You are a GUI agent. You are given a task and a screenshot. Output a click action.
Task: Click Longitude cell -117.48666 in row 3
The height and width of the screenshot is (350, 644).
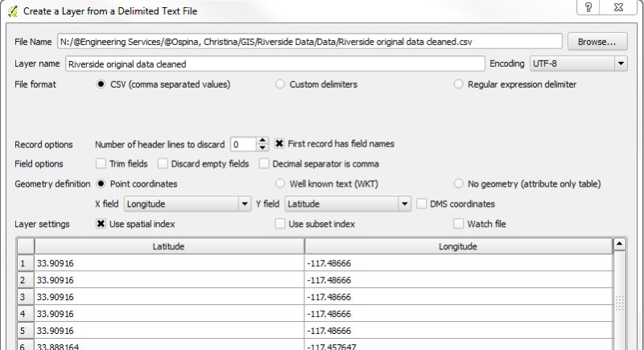pos(458,297)
